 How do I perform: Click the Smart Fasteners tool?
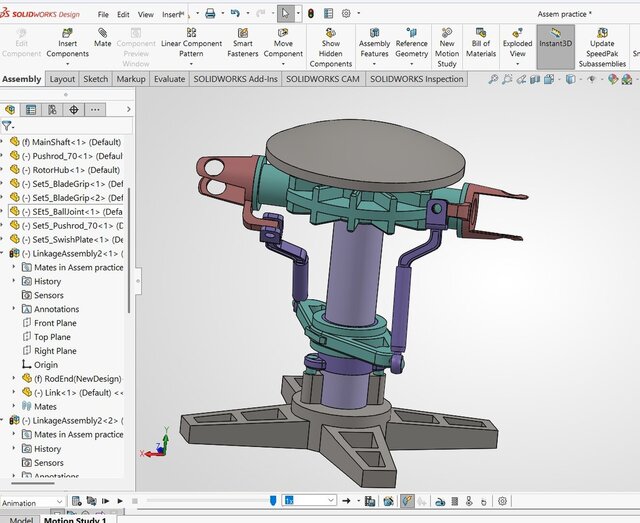(x=242, y=43)
